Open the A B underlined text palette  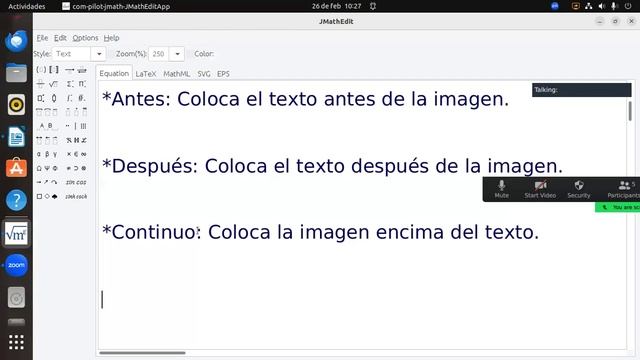(47, 126)
